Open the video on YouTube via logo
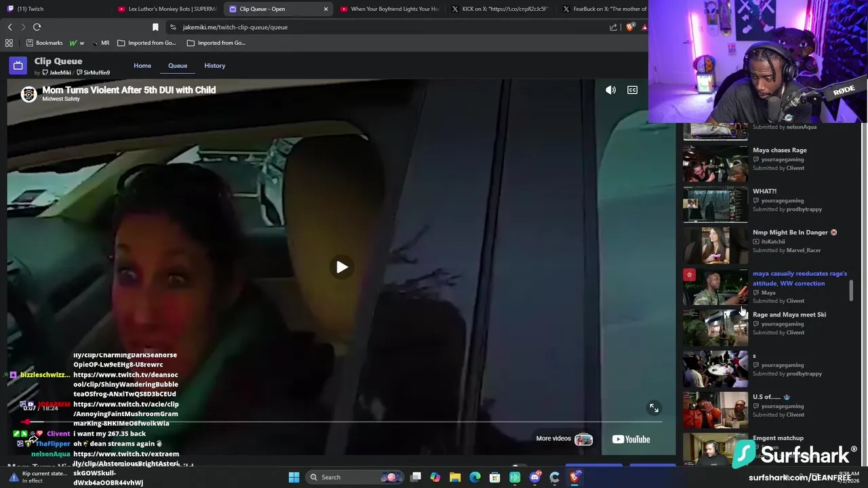Image resolution: width=868 pixels, height=488 pixels. pyautogui.click(x=631, y=439)
